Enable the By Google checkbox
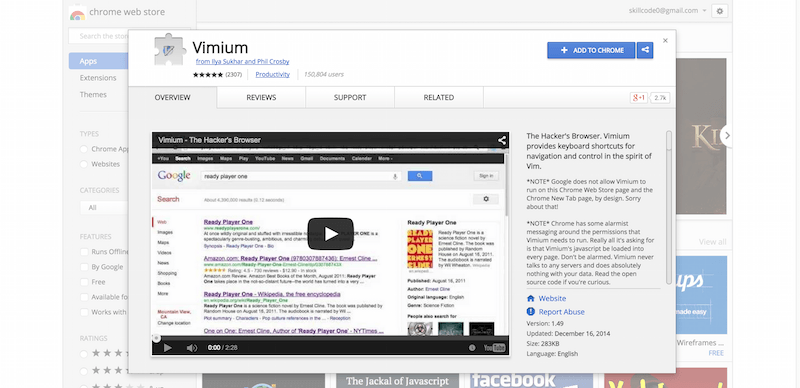The width and height of the screenshot is (800, 388). click(x=84, y=266)
